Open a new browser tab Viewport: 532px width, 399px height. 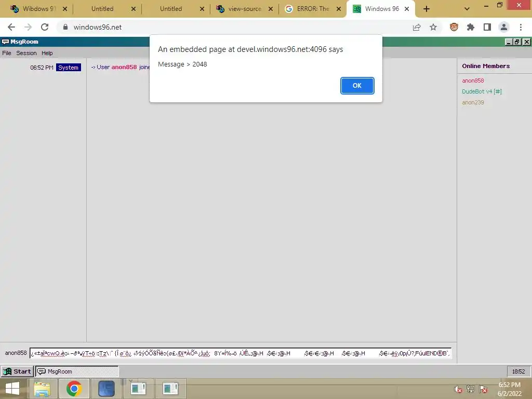click(x=427, y=9)
